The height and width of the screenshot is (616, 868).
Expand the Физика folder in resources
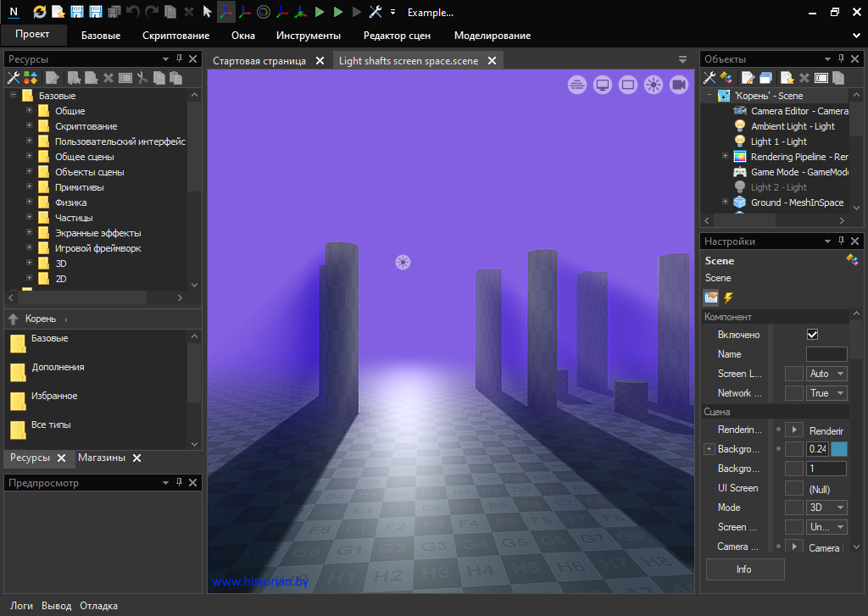(x=29, y=203)
